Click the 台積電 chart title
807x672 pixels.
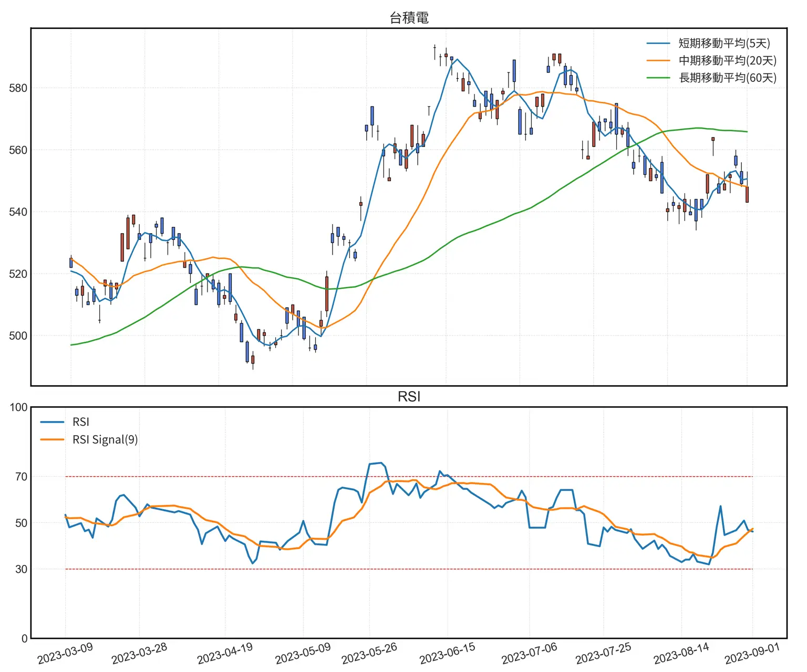coord(409,18)
